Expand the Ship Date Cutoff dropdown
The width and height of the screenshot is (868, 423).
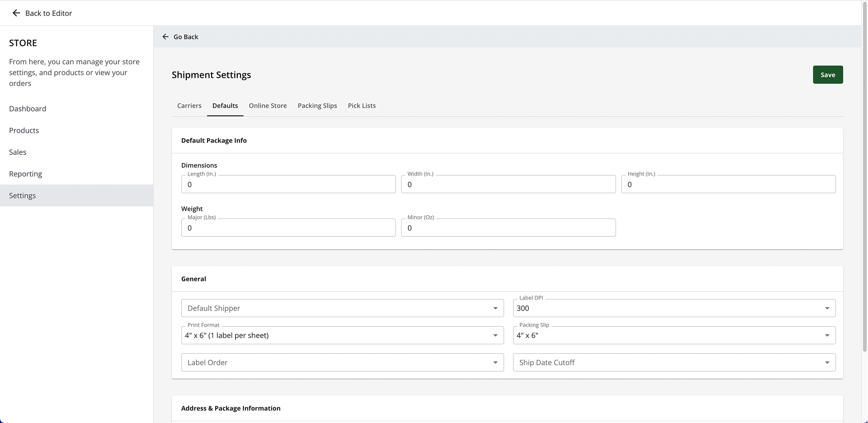pos(674,362)
